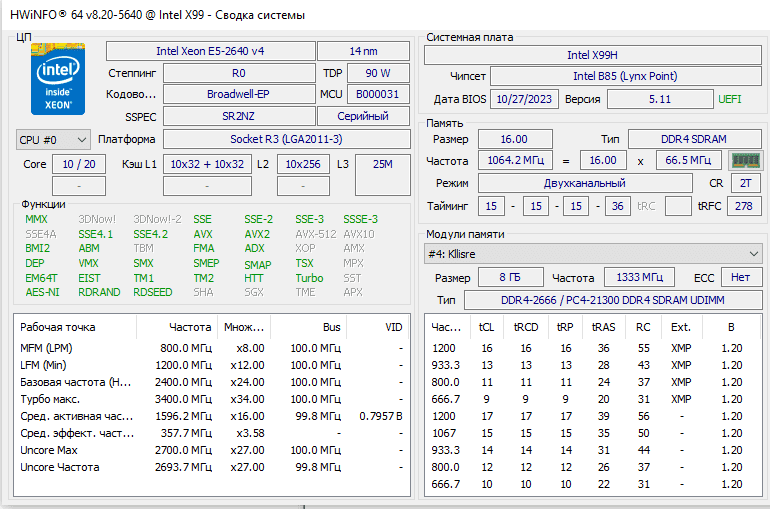Open the CPU #0 selector dropdown
The height and width of the screenshot is (509, 770).
point(53,139)
